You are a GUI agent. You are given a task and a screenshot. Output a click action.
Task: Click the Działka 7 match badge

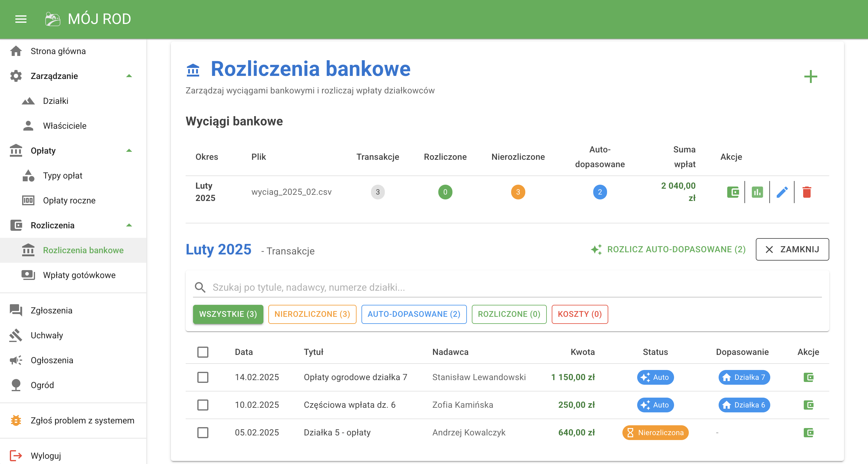744,377
